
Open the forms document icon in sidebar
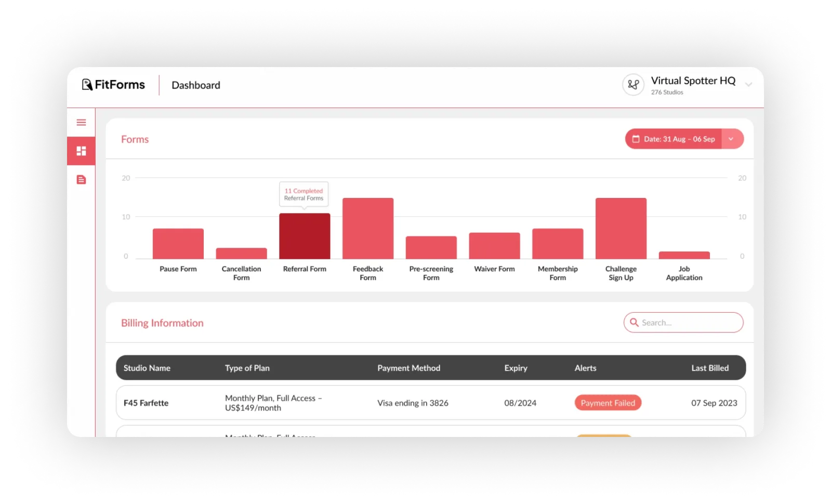tap(81, 180)
